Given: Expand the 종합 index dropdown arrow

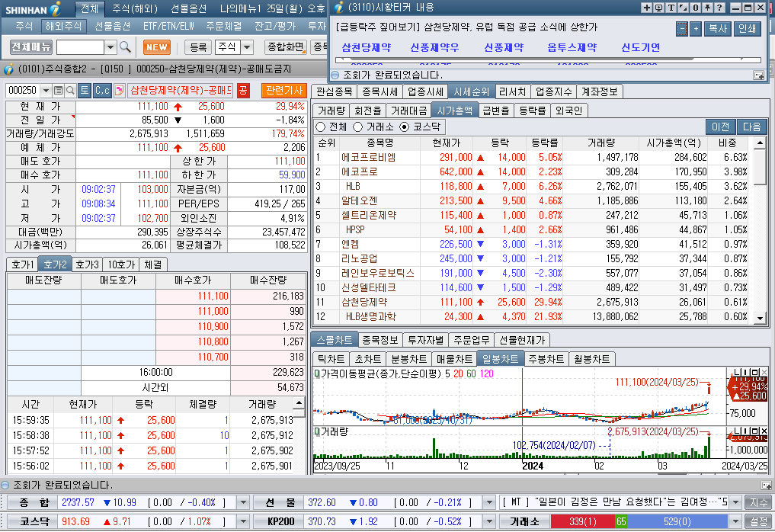Looking at the screenshot, I should point(242,503).
